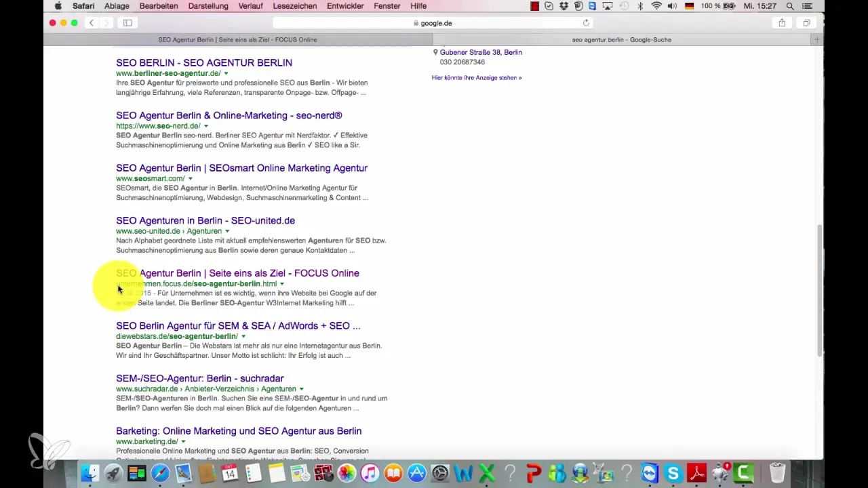Click the Safari back navigation arrow

pos(92,22)
